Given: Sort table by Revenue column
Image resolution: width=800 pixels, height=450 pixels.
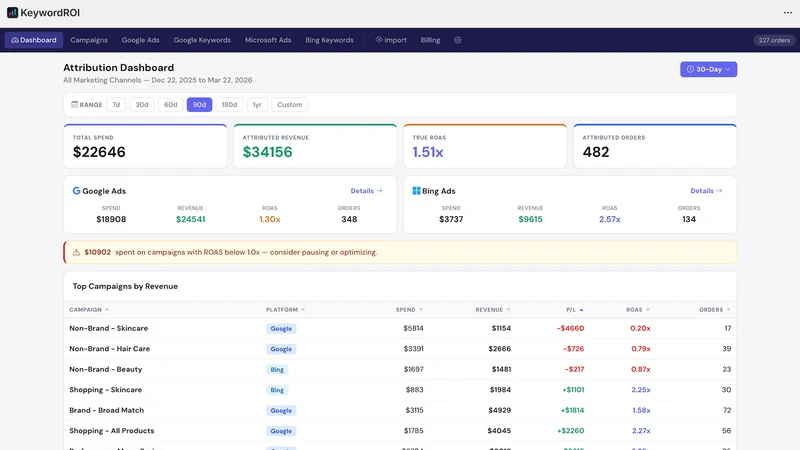Looking at the screenshot, I should tap(493, 310).
